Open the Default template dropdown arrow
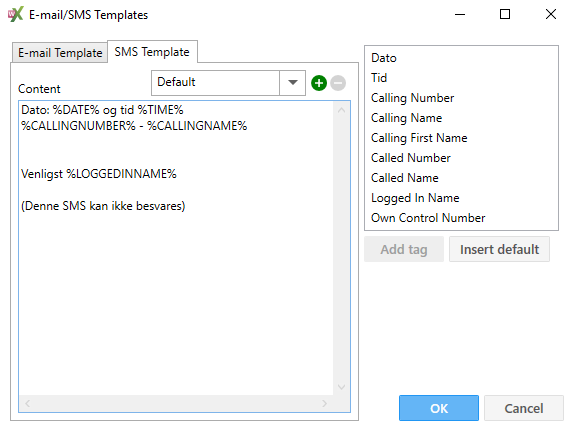 pyautogui.click(x=292, y=83)
